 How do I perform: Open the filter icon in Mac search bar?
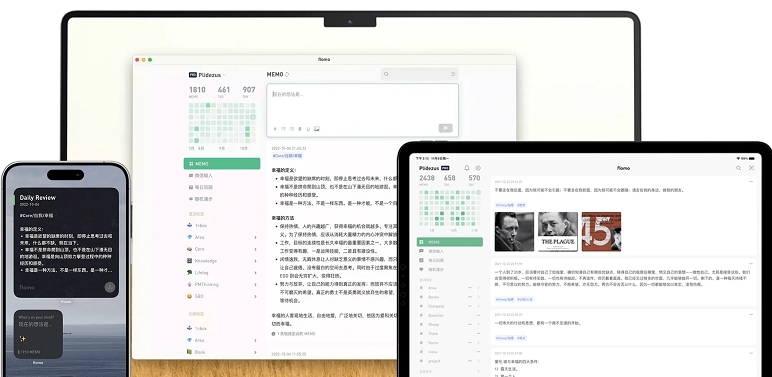pos(453,74)
